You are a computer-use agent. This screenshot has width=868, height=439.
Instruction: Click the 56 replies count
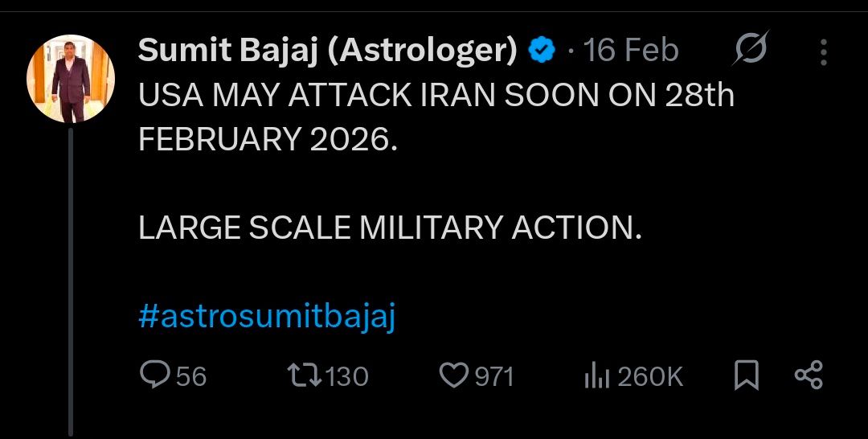coord(191,375)
